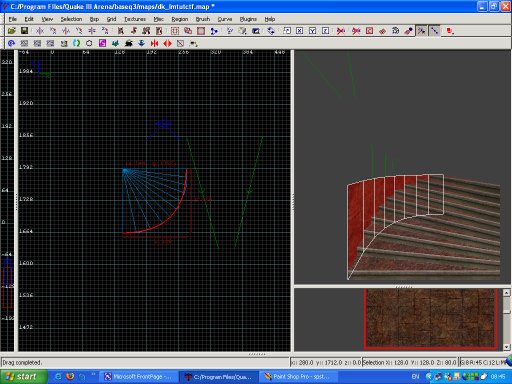Click the z-axis rotate icon
This screenshot has width=512, height=384.
click(105, 31)
